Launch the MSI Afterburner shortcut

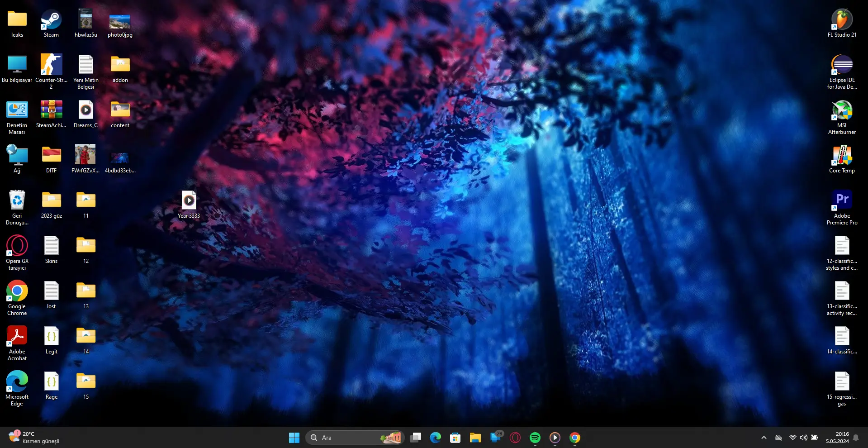(x=842, y=117)
